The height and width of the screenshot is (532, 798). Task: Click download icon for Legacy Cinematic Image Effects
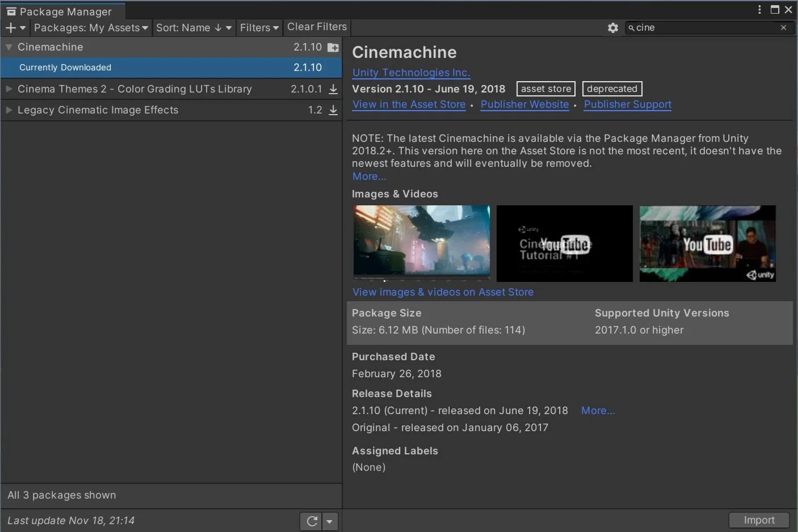(333, 110)
